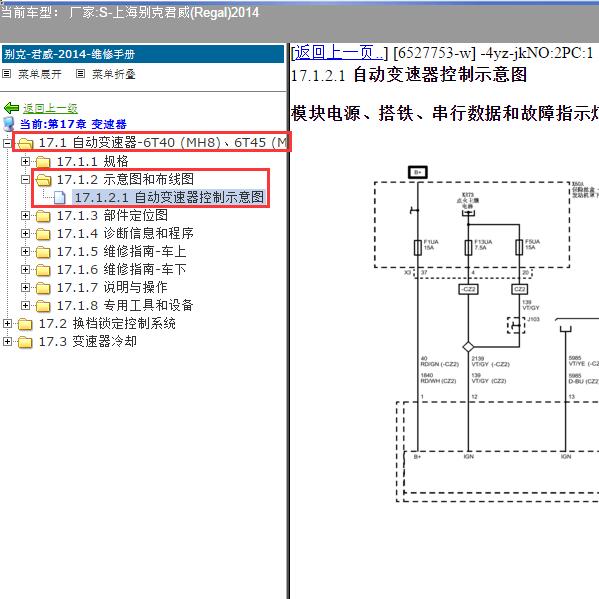
Task: Click folder icon of 17.1.8 专用工具和设备
Action: coord(43,306)
